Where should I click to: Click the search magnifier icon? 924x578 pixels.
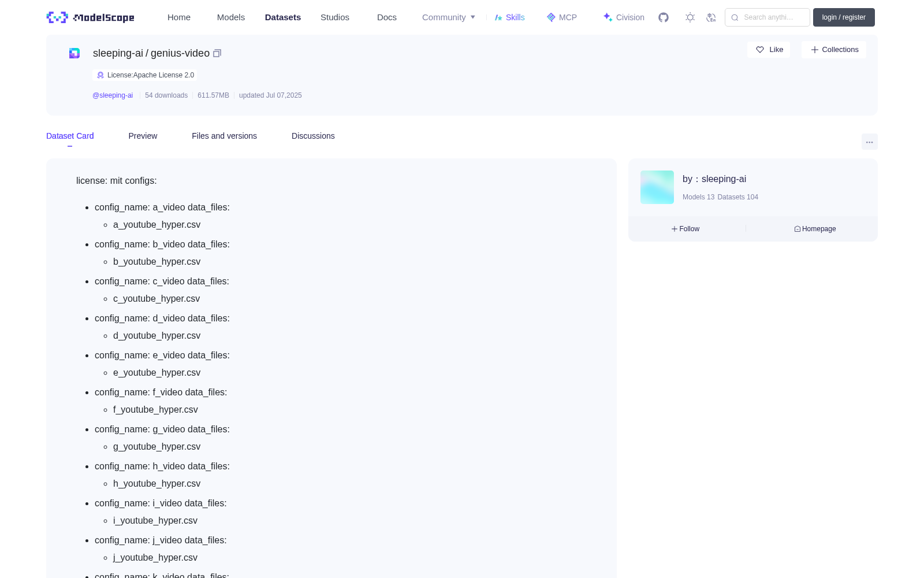735,17
